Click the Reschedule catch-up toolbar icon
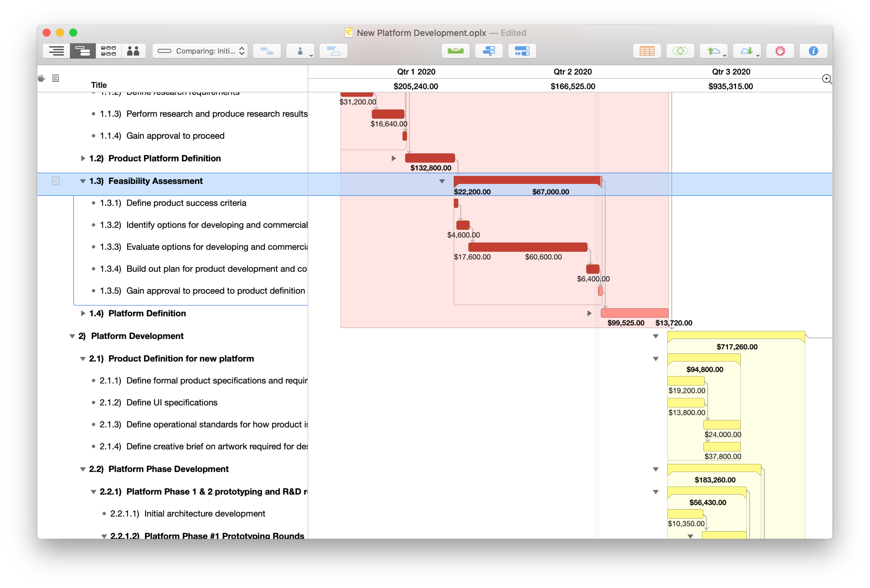Image resolution: width=870 pixels, height=588 pixels. [522, 51]
